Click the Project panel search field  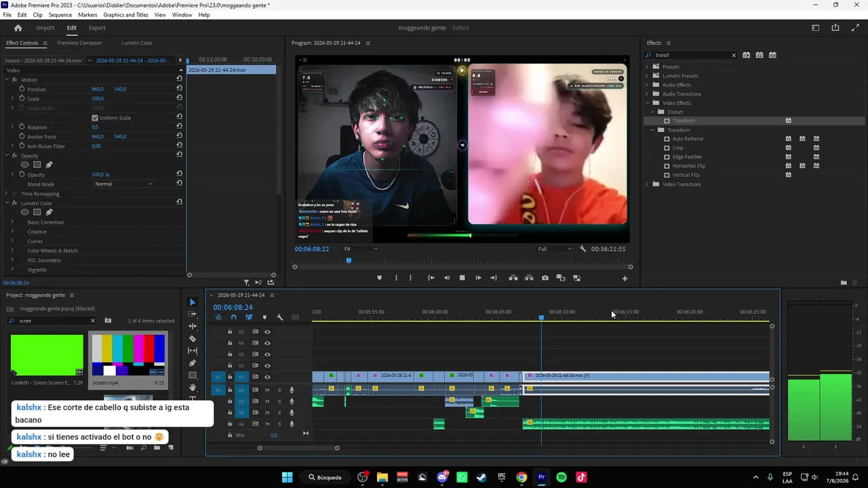(x=53, y=321)
